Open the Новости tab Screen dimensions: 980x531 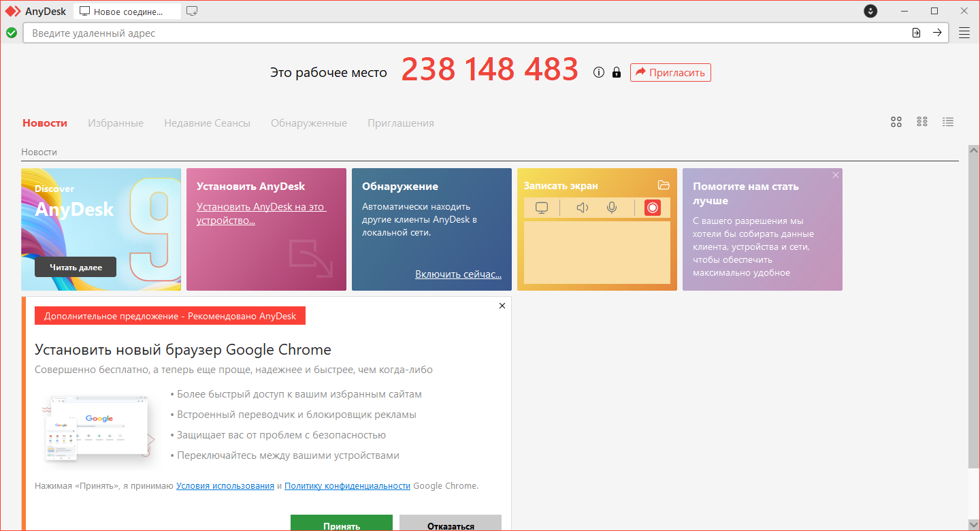point(45,123)
